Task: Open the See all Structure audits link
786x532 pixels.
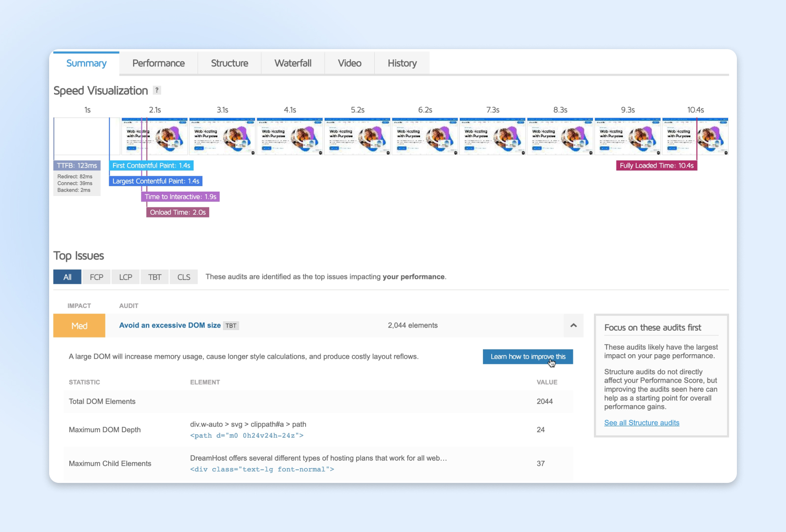Action: tap(642, 423)
